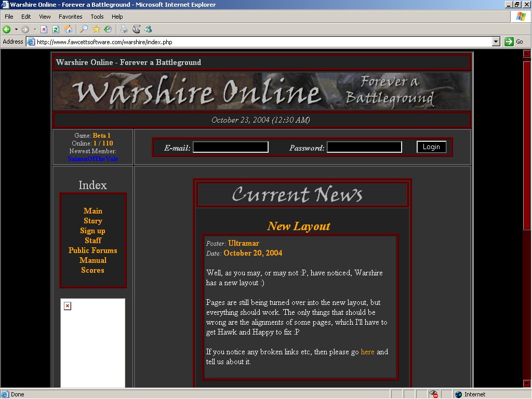Open the History toolbar icon
Screen dimensions: 532x399
108,30
